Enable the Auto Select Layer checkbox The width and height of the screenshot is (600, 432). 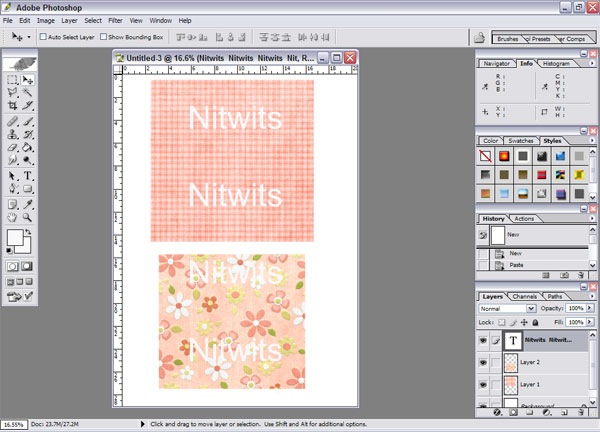(41, 36)
